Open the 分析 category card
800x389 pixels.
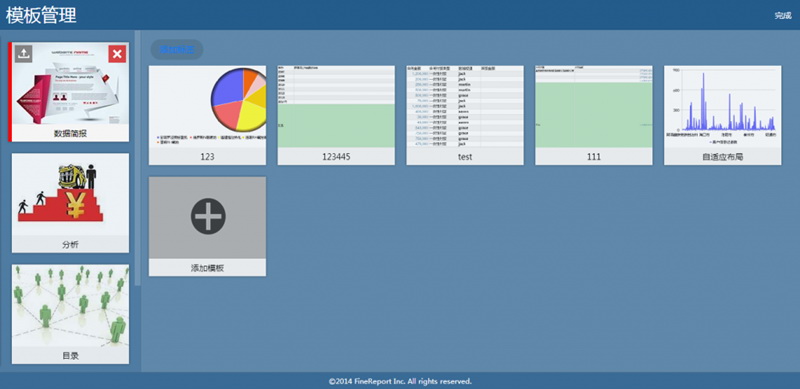(70, 203)
